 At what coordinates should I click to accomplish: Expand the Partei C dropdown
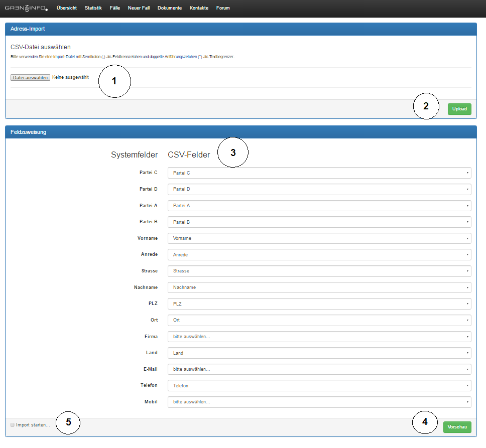pyautogui.click(x=319, y=173)
